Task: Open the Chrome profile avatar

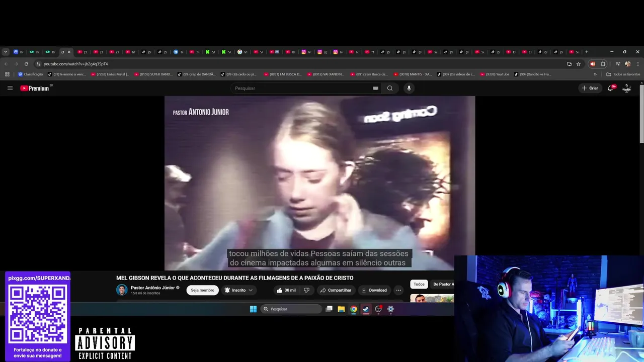Action: pos(627,64)
